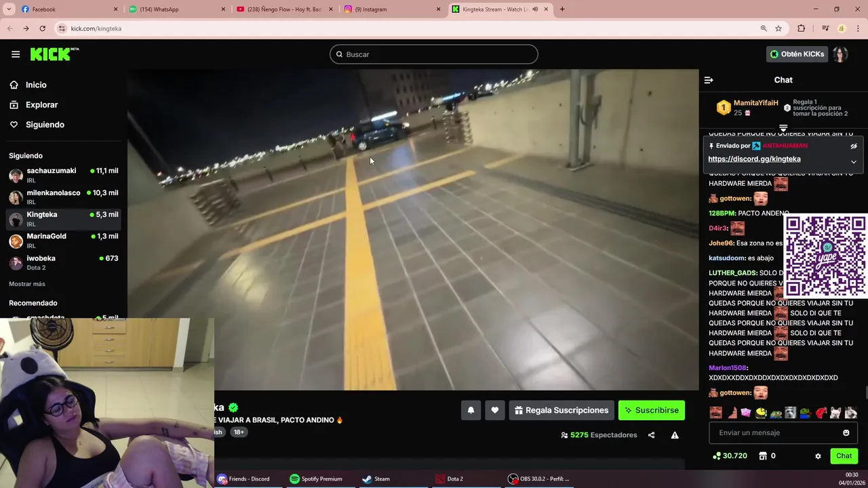Image resolution: width=868 pixels, height=488 pixels.
Task: Click chat username 128BPM
Action: point(722,213)
